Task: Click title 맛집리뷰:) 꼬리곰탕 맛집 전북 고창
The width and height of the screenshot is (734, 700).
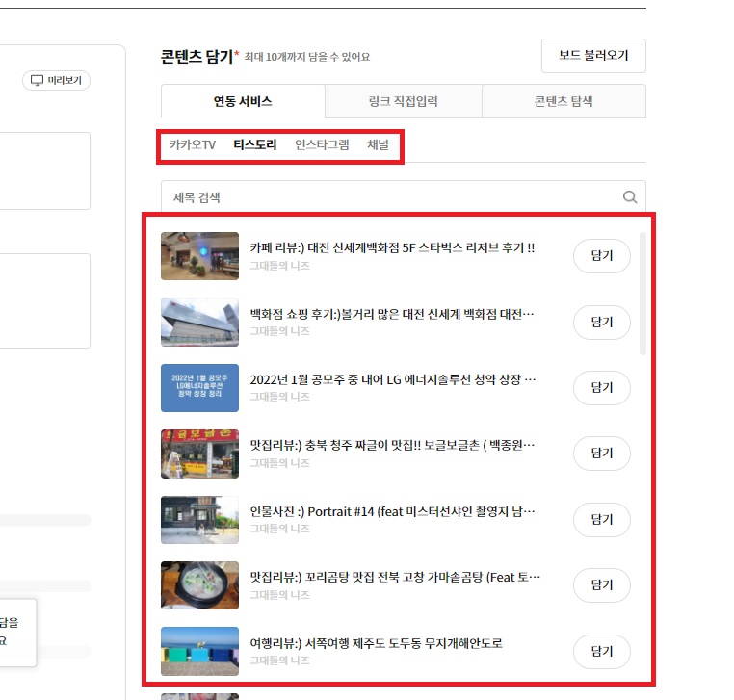Action: point(395,578)
